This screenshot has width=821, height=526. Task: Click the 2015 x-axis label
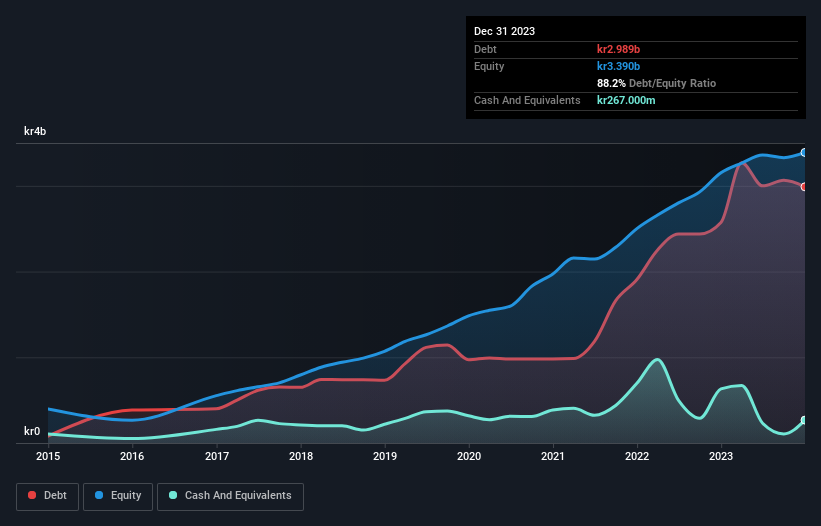tap(48, 456)
